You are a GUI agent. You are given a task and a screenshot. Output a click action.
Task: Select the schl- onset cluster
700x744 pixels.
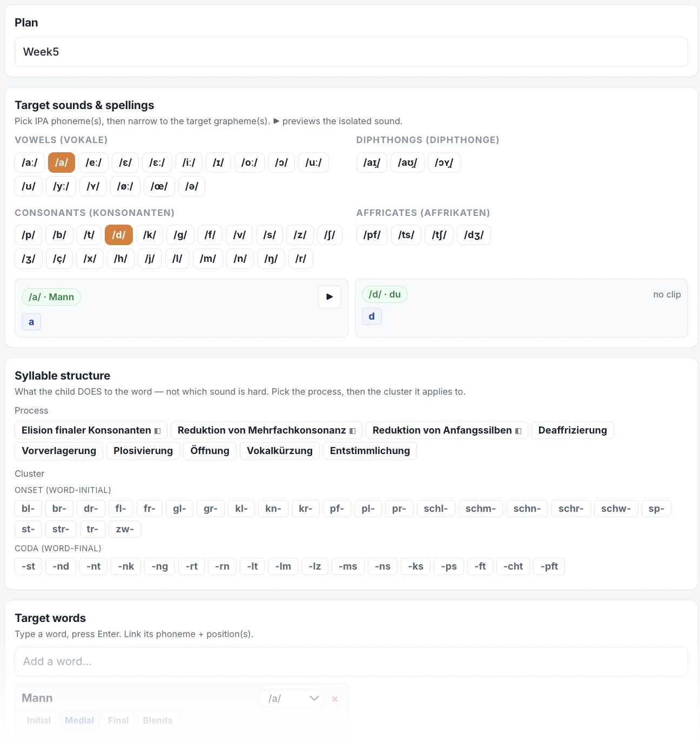[x=436, y=509]
